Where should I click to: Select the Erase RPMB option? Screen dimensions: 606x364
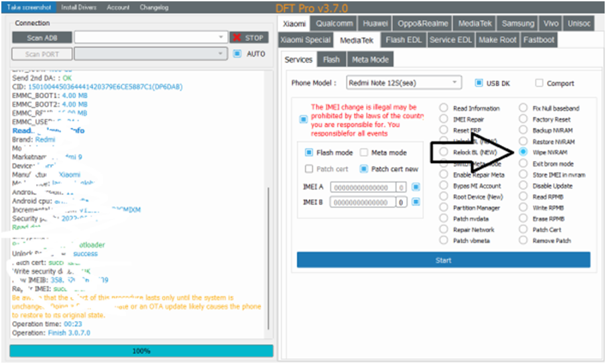pyautogui.click(x=524, y=219)
